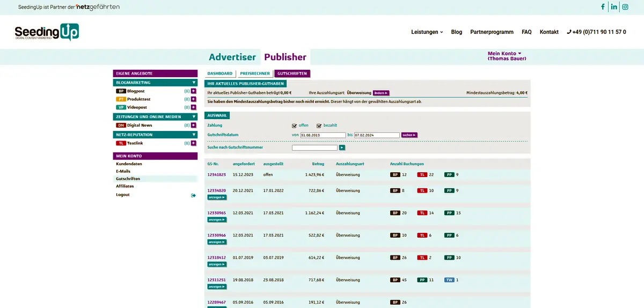The image size is (644, 308).
Task: Click the plus icon next to Textlink
Action: pyautogui.click(x=194, y=143)
